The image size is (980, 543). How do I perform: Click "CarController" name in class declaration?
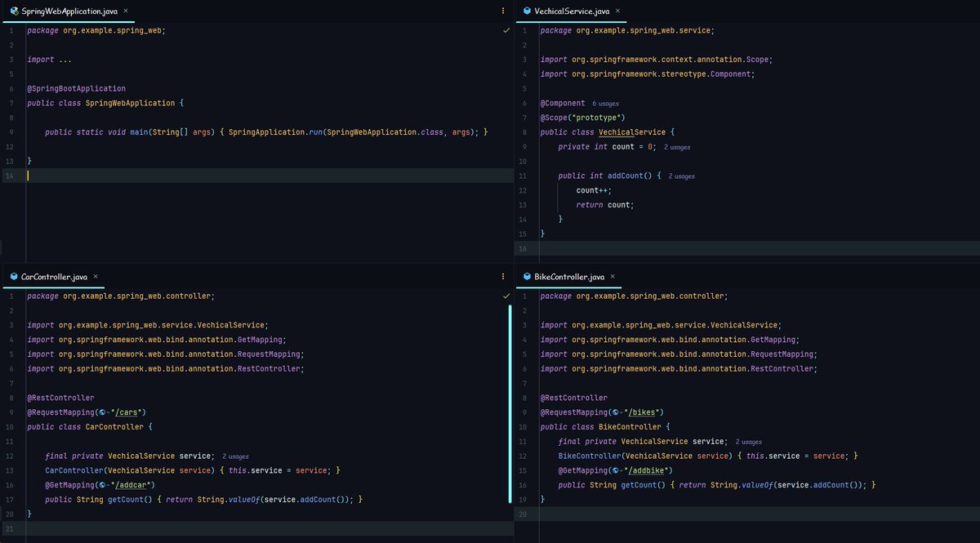point(114,427)
